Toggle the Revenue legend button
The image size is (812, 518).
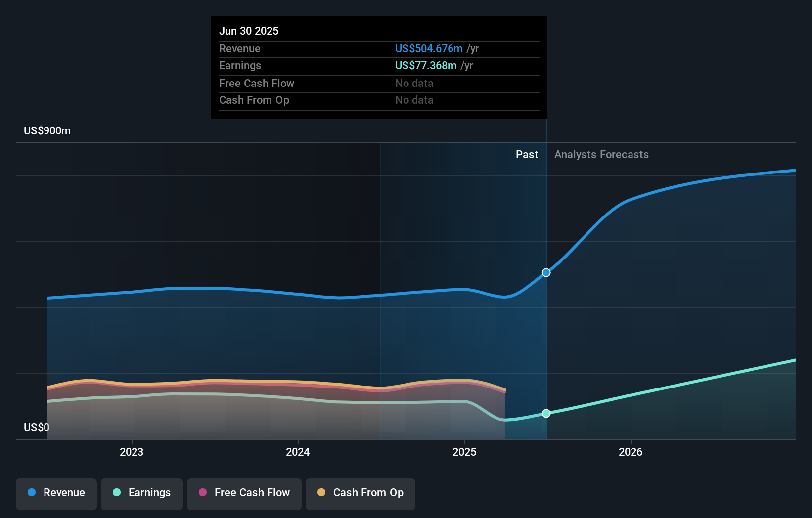tap(56, 494)
